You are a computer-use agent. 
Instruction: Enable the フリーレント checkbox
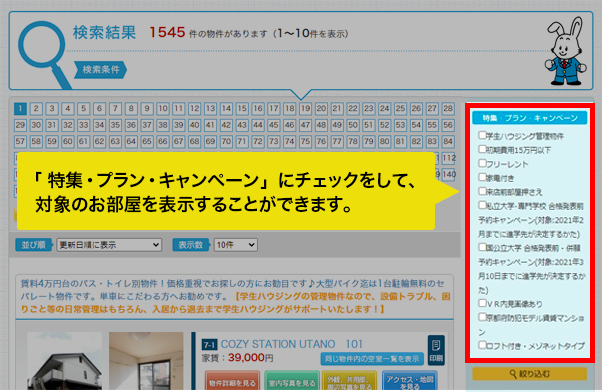pyautogui.click(x=482, y=163)
